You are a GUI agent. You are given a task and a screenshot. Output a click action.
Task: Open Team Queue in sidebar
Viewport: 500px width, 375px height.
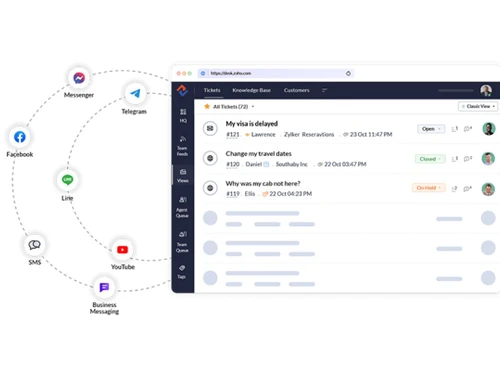click(x=182, y=241)
